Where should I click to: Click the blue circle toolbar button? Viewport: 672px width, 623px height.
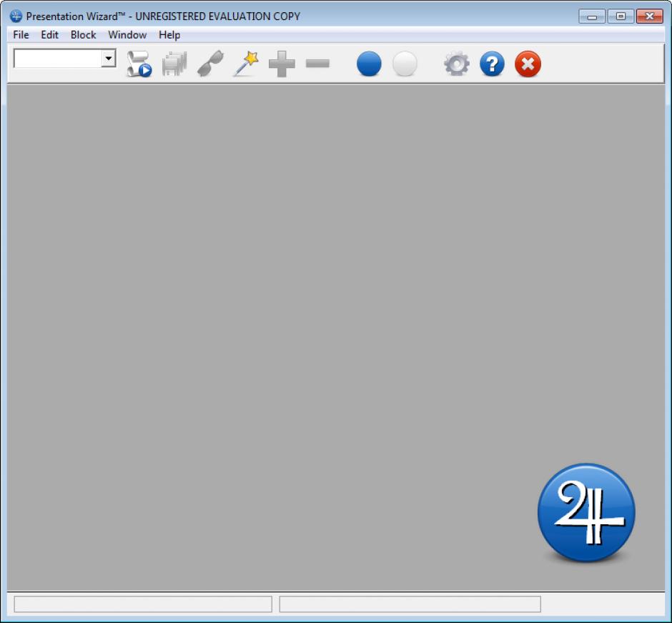click(x=369, y=64)
